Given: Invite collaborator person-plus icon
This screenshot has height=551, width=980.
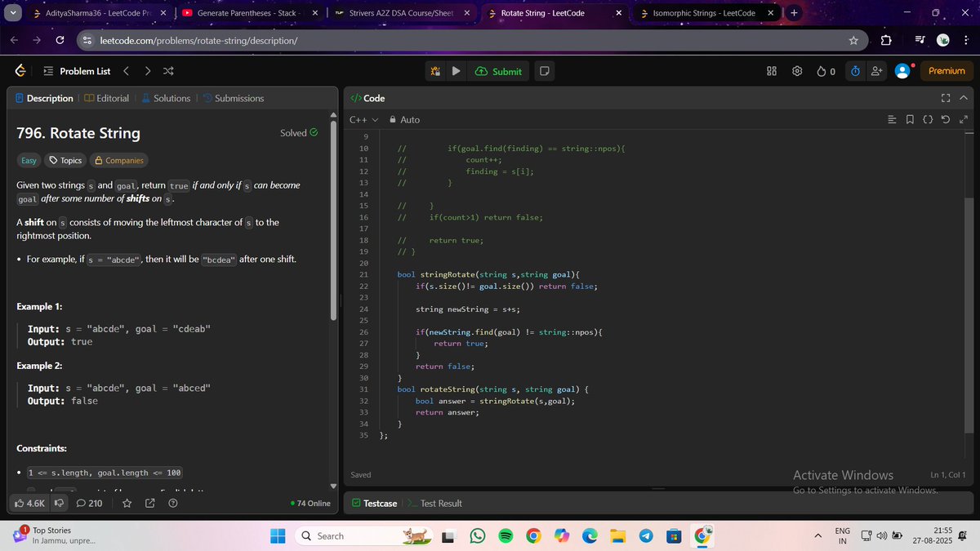Looking at the screenshot, I should [x=877, y=71].
